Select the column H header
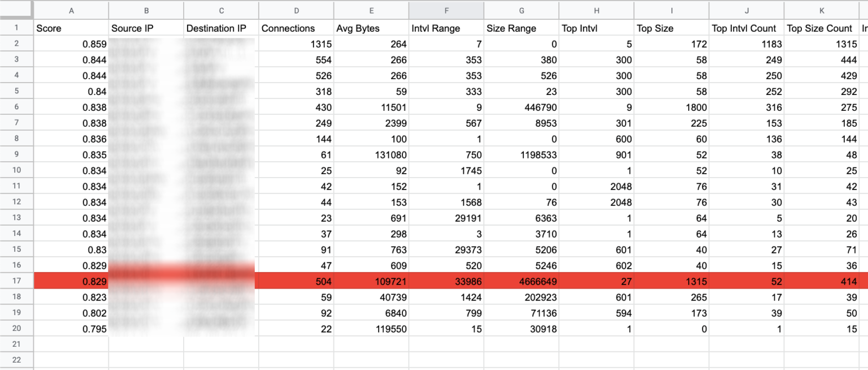Viewport: 868px width, 370px height. point(596,10)
